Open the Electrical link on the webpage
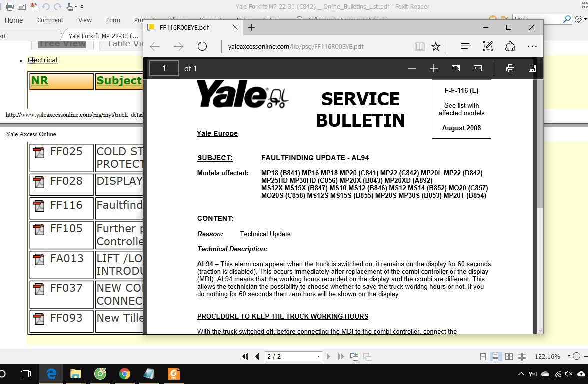Screen dimensions: 588x384 (x=42, y=60)
